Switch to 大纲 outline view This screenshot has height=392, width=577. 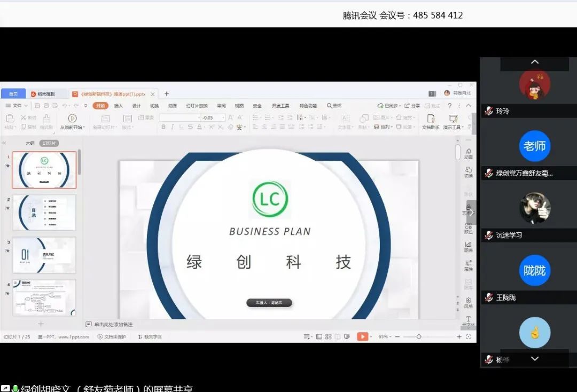point(30,143)
